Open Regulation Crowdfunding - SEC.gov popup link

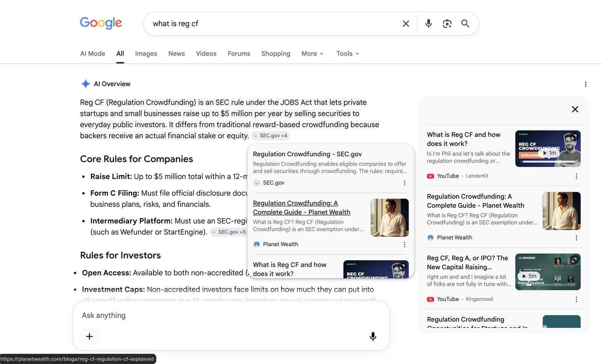tap(307, 154)
